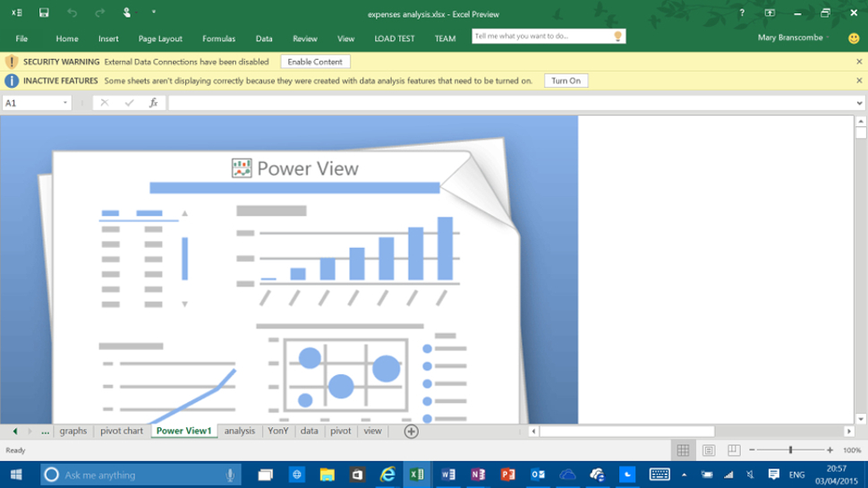The height and width of the screenshot is (488, 868).
Task: Open Word from the taskbar
Action: click(x=448, y=475)
